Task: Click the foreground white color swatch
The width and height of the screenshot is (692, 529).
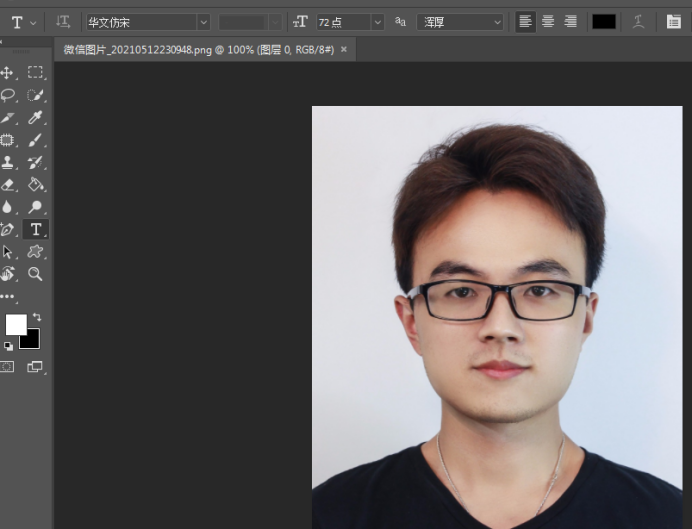Action: tap(16, 325)
